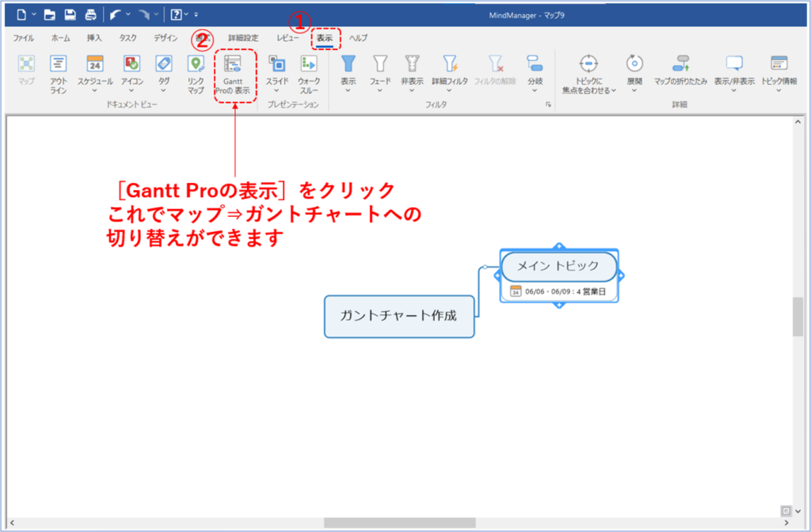Switch to the アウトライン view
Screen dimensions: 811x532
58,74
